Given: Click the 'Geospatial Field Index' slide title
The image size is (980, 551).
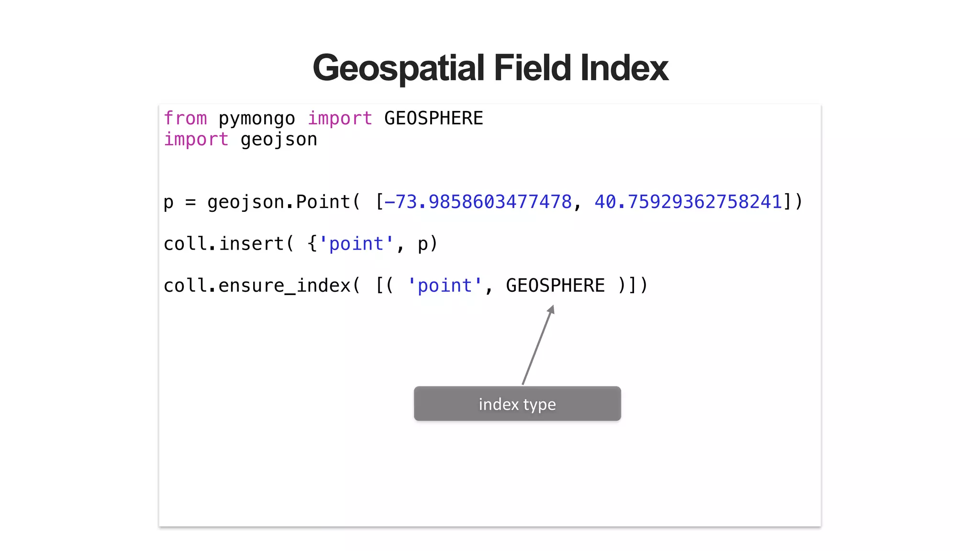Looking at the screenshot, I should (490, 68).
